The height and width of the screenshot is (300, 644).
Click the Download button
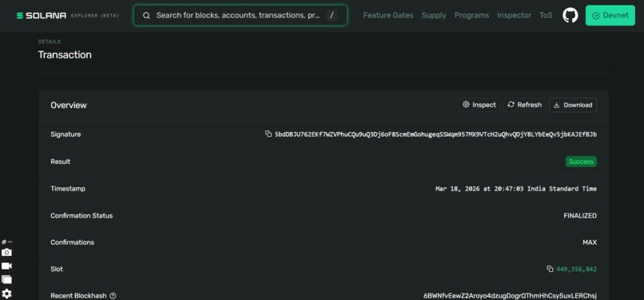pos(573,105)
